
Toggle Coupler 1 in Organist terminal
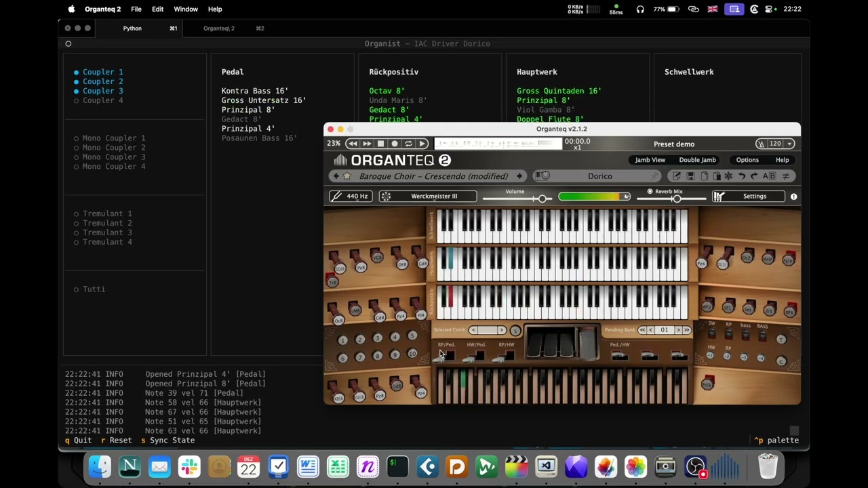click(x=98, y=72)
